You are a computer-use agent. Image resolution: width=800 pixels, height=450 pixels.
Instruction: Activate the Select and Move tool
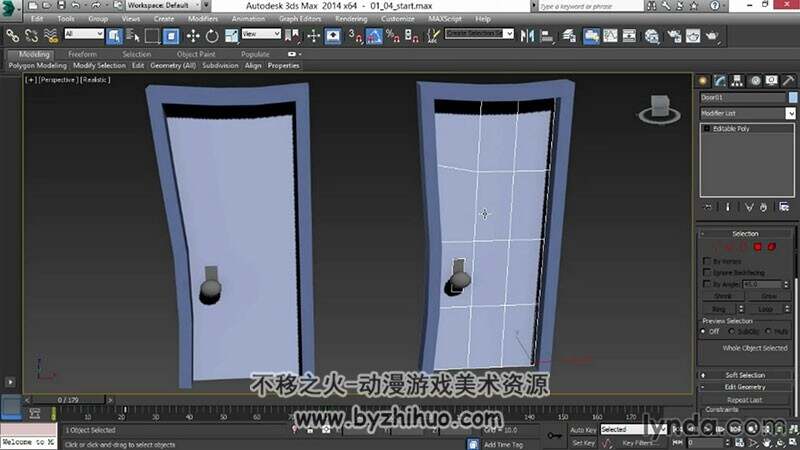[193, 36]
